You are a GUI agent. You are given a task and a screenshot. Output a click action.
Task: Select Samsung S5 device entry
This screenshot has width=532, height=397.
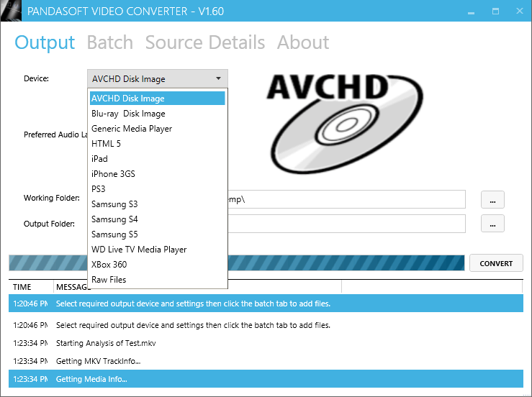(158, 234)
